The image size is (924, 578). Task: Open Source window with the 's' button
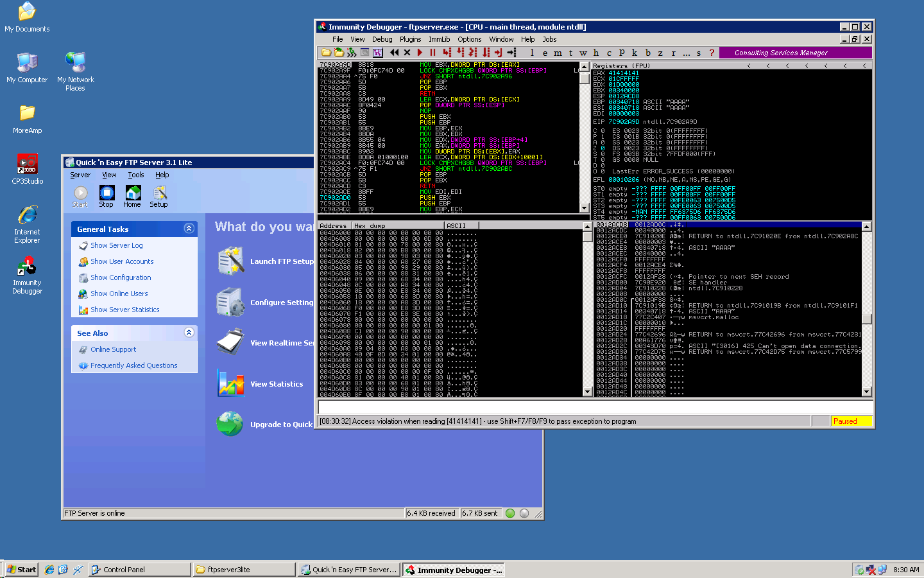tap(699, 53)
